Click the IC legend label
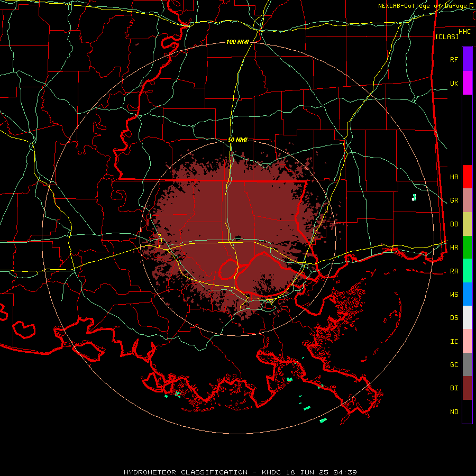 click(454, 342)
